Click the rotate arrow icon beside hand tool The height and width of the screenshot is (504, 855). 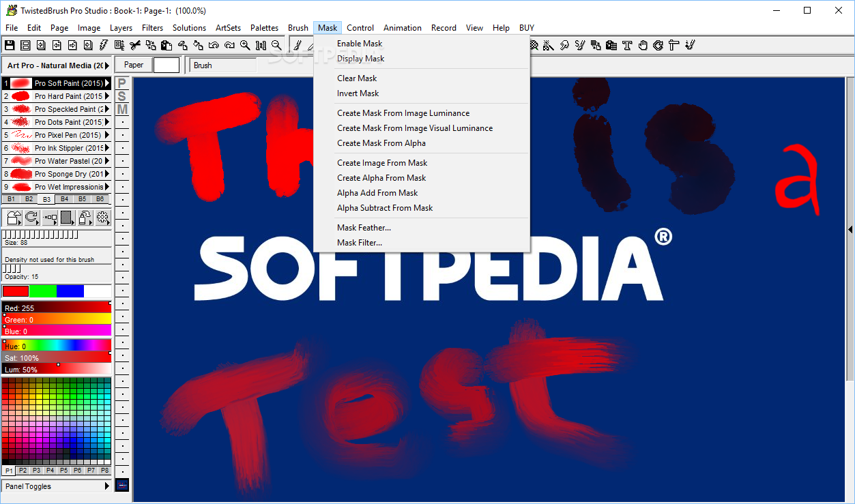point(658,45)
